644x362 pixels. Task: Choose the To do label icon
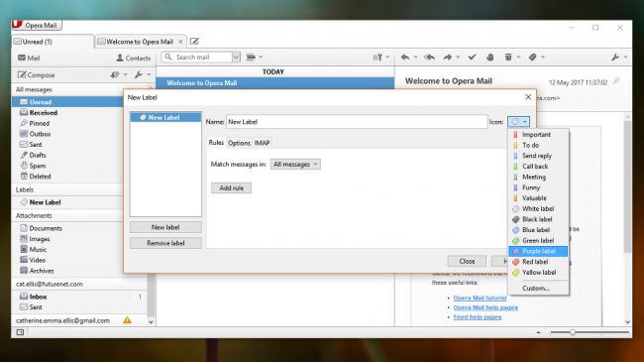[515, 145]
